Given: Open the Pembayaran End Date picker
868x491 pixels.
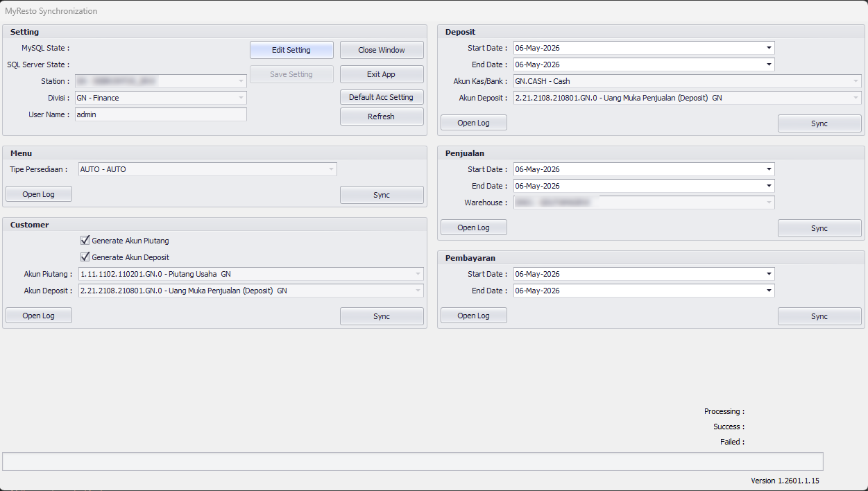Looking at the screenshot, I should click(x=769, y=291).
